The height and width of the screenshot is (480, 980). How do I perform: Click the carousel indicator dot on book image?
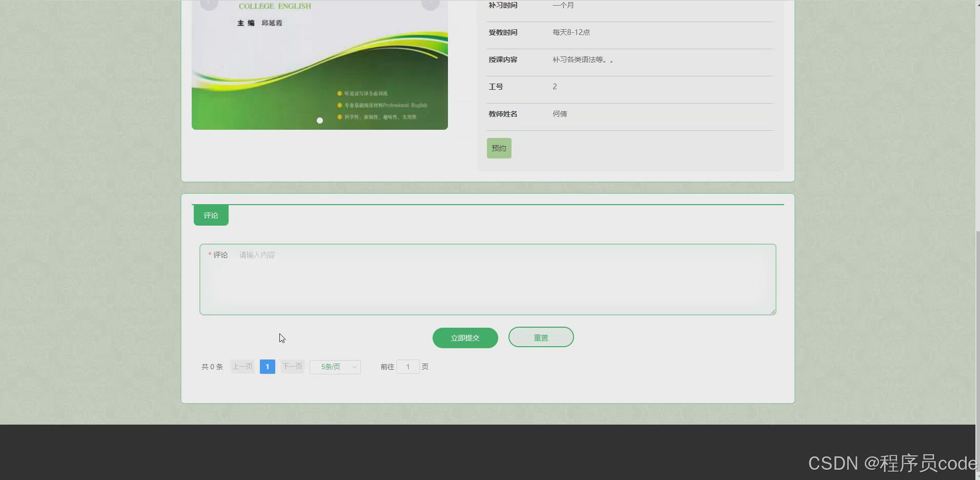[x=320, y=121]
